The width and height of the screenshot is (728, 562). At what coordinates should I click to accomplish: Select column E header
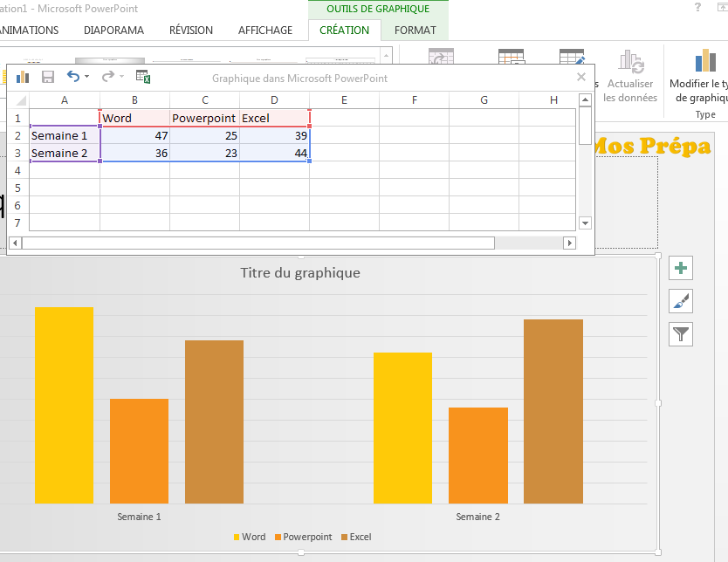344,100
